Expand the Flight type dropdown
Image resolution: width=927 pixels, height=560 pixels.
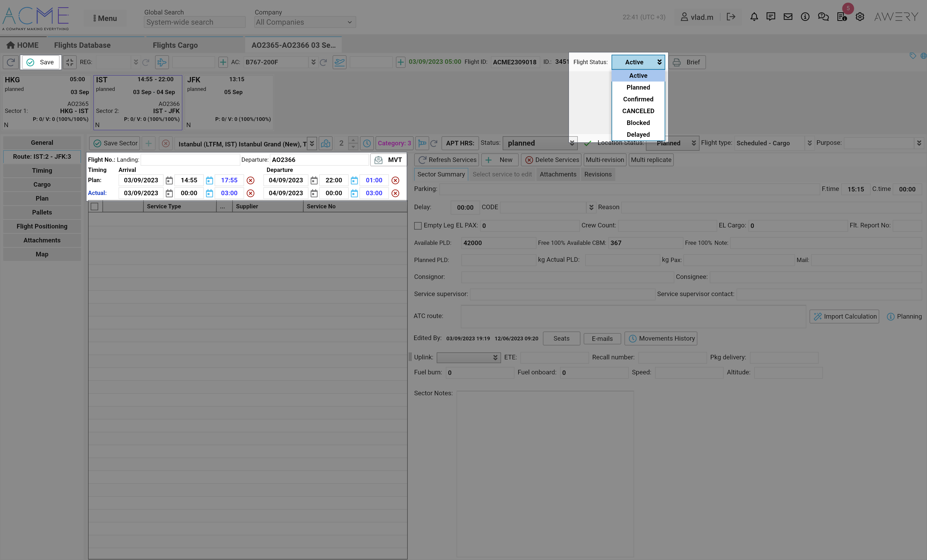[809, 143]
